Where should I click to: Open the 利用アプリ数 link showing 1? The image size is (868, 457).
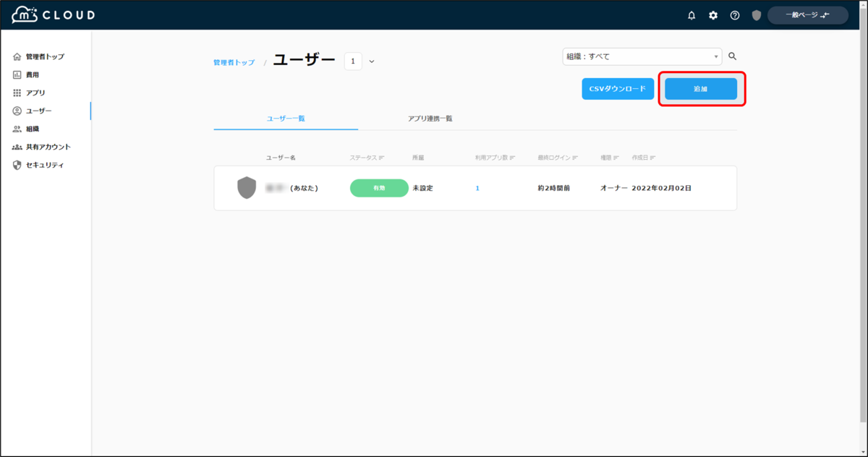click(x=477, y=188)
